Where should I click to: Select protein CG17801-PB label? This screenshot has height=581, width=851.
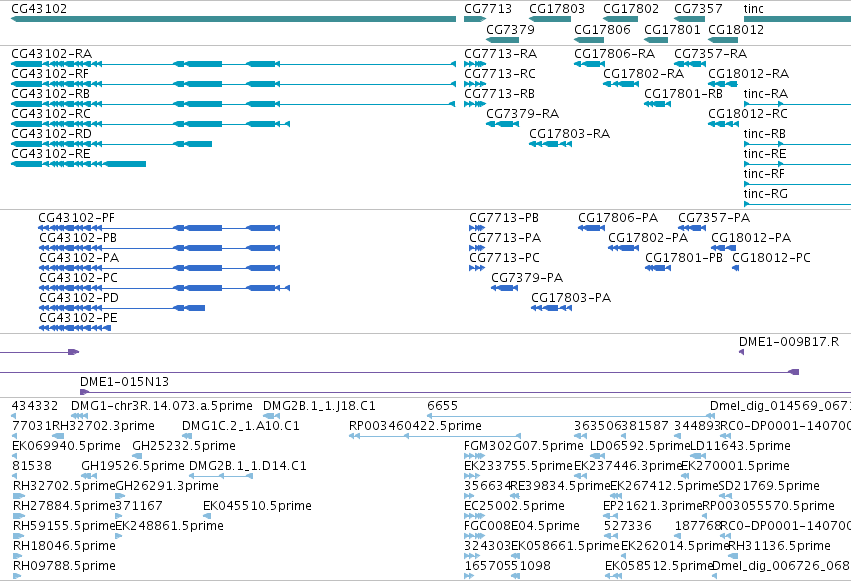684,258
